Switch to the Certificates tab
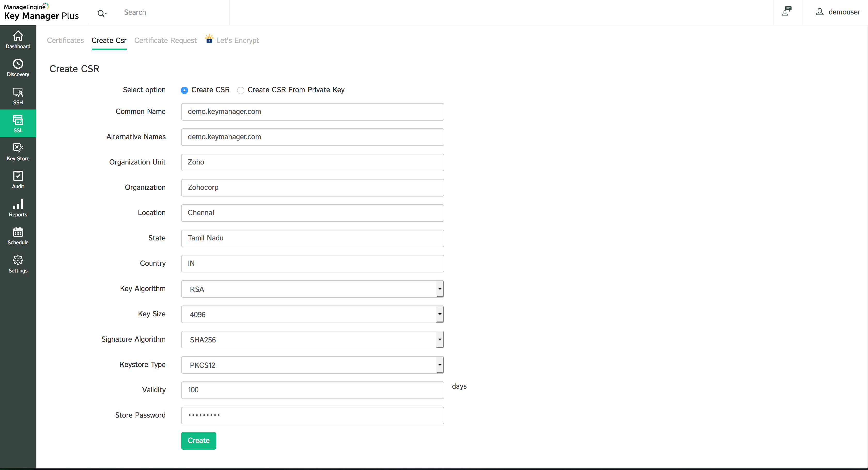Viewport: 868px width, 470px height. coord(65,41)
